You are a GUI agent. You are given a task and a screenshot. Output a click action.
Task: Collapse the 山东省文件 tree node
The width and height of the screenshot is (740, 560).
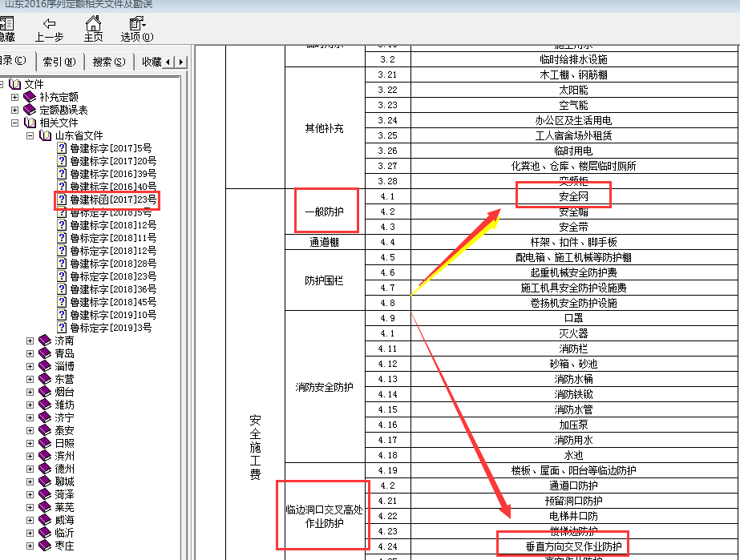tap(30, 135)
